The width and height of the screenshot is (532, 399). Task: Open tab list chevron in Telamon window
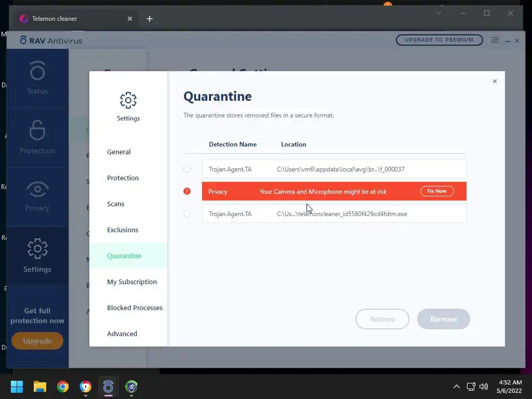[x=438, y=13]
